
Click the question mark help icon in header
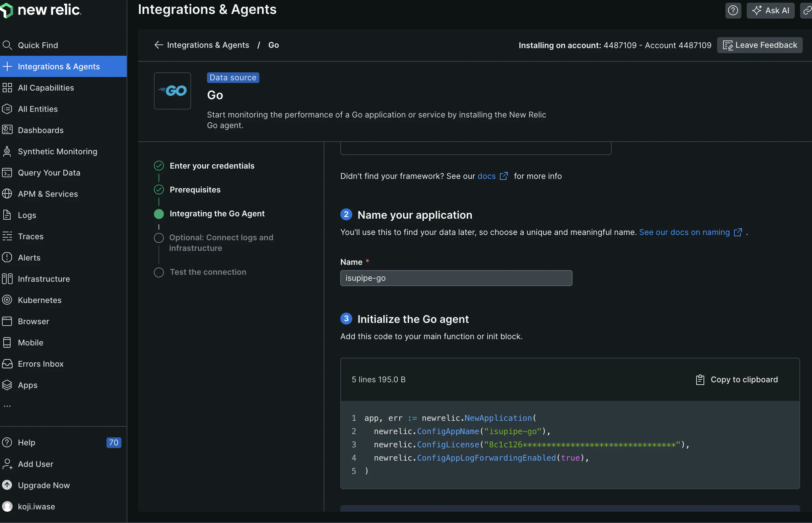coord(733,11)
